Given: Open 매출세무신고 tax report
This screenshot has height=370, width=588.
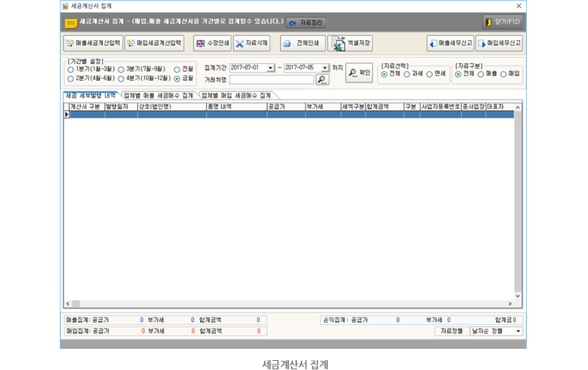Looking at the screenshot, I should click(x=450, y=44).
